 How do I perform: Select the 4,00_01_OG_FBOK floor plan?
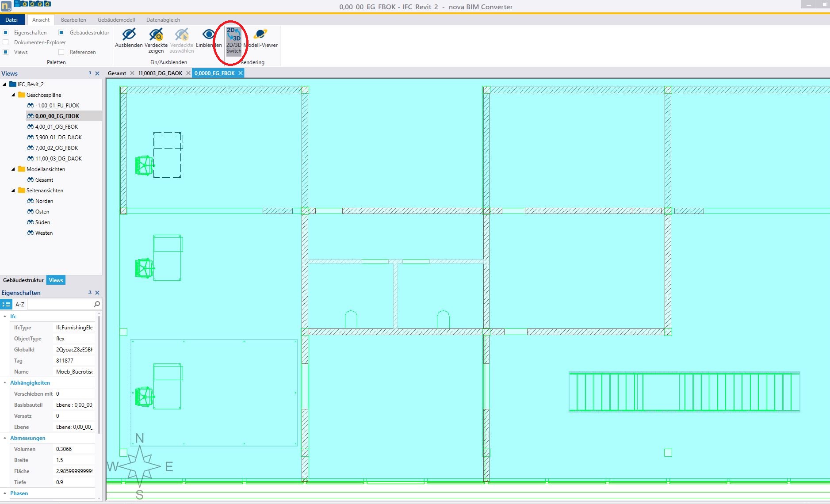57,127
